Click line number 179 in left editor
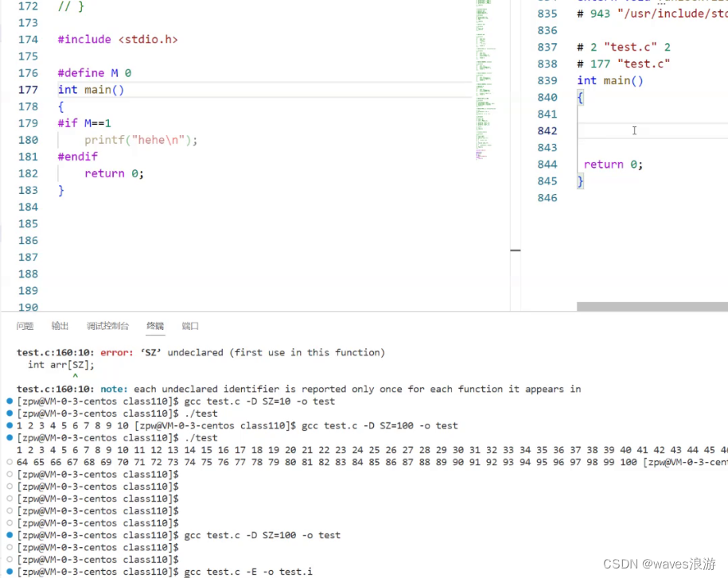This screenshot has height=578, width=728. [28, 123]
